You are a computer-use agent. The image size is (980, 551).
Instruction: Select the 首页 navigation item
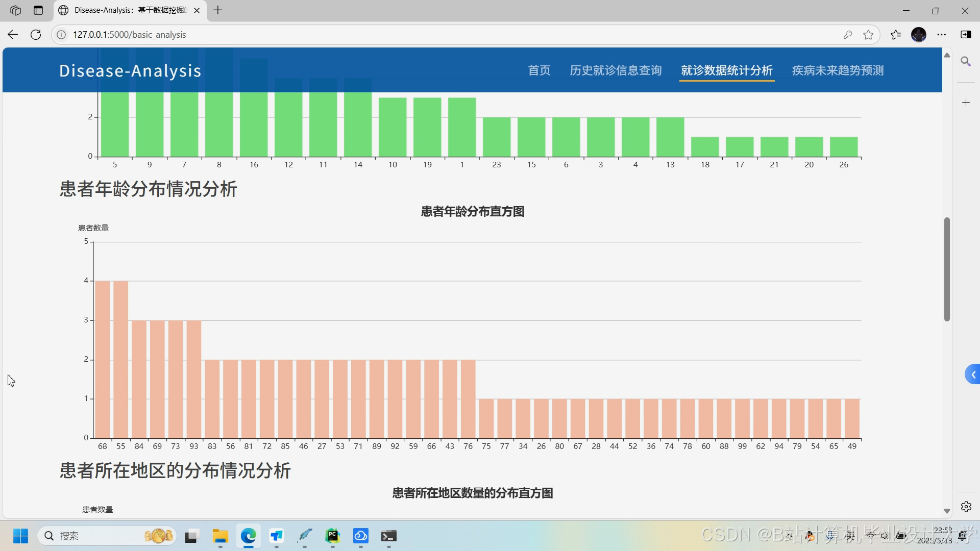click(538, 70)
